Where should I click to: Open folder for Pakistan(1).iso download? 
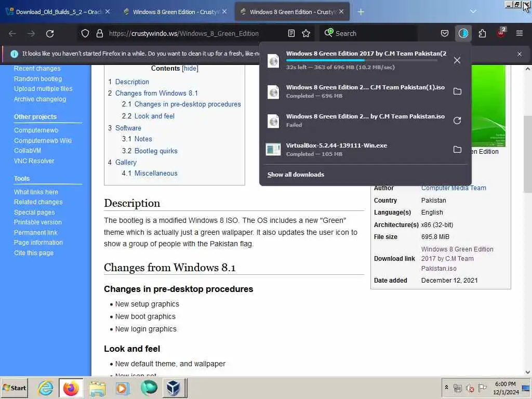tap(457, 91)
